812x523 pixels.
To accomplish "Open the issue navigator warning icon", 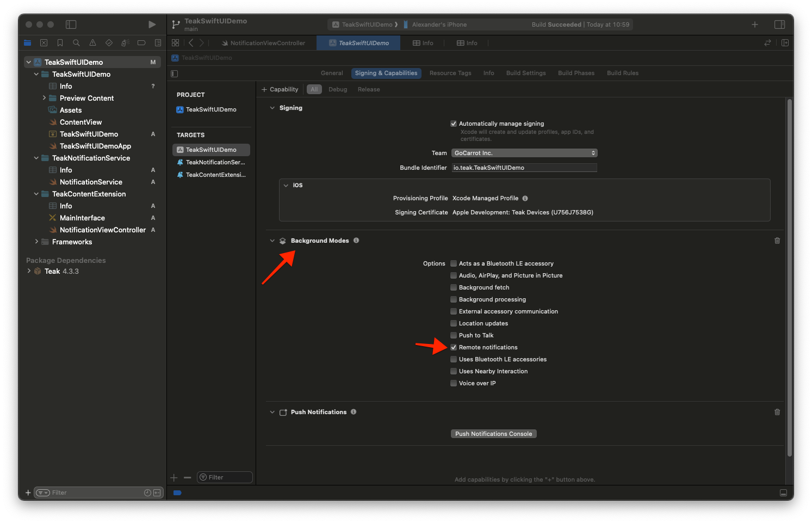I will 92,42.
